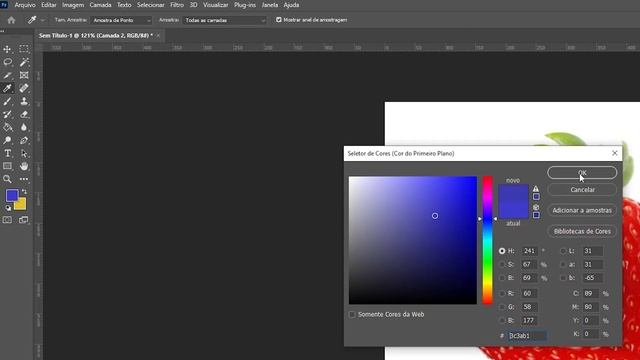Open the Imagem menu
Screen dimensions: 640x360
(73, 5)
